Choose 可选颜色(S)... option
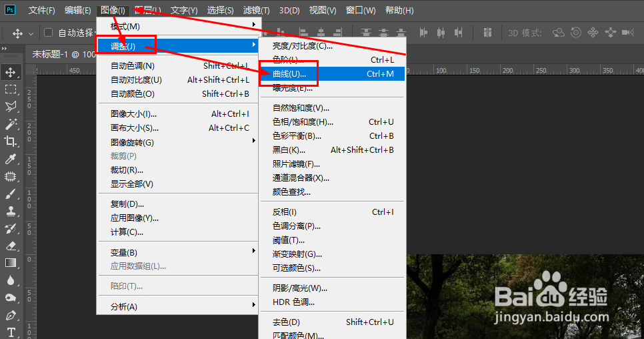 (x=333, y=268)
